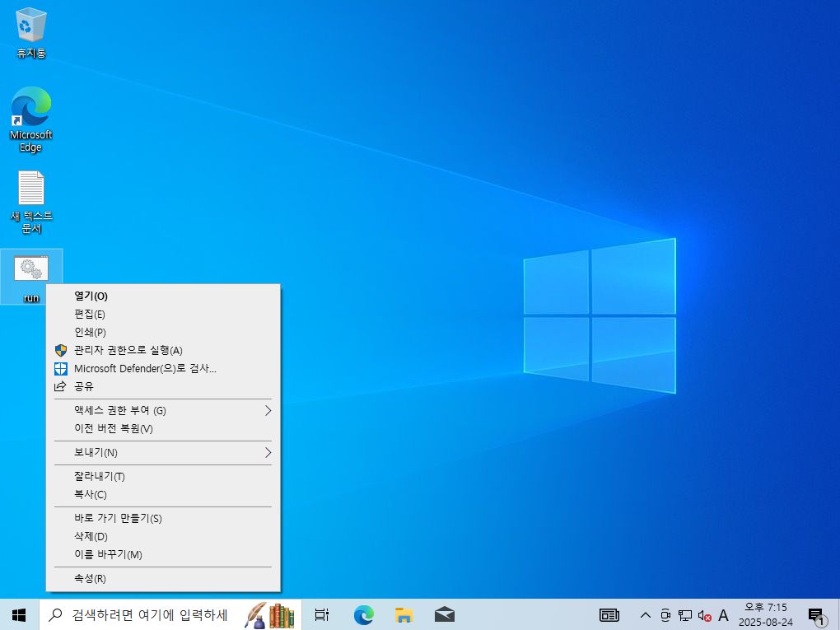Click the search highlights books illustration

[x=269, y=615]
